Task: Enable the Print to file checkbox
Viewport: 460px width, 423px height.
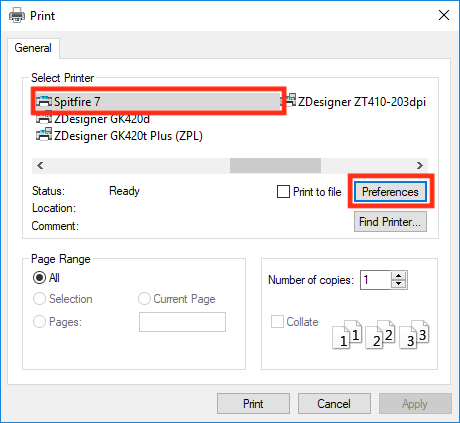Action: pos(283,192)
